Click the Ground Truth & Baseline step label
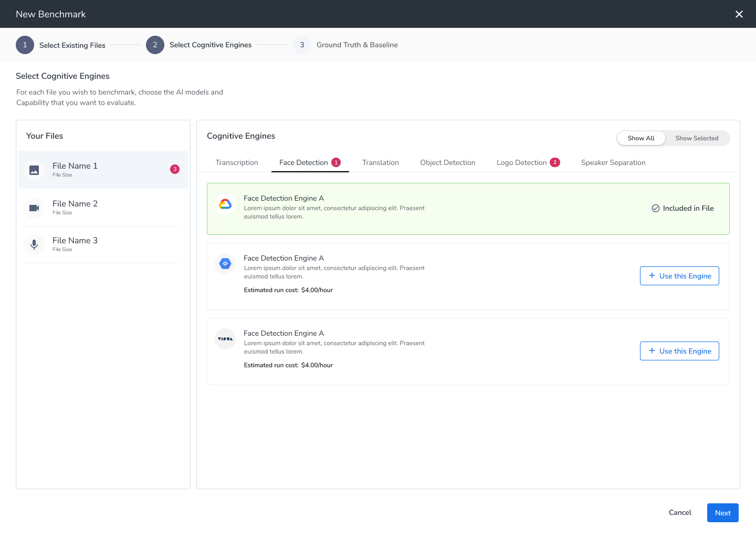 pyautogui.click(x=357, y=45)
